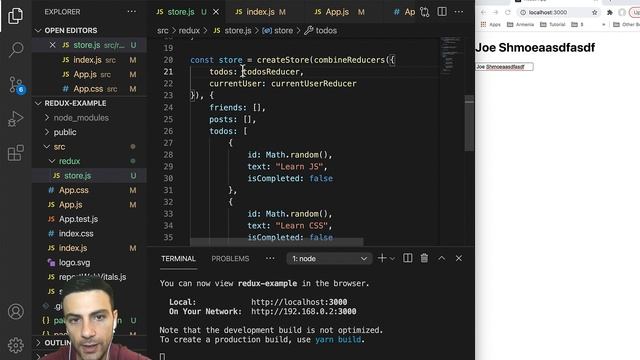Open browser extensions puzzle icon
This screenshot has width=640, height=360.
[x=610, y=12]
